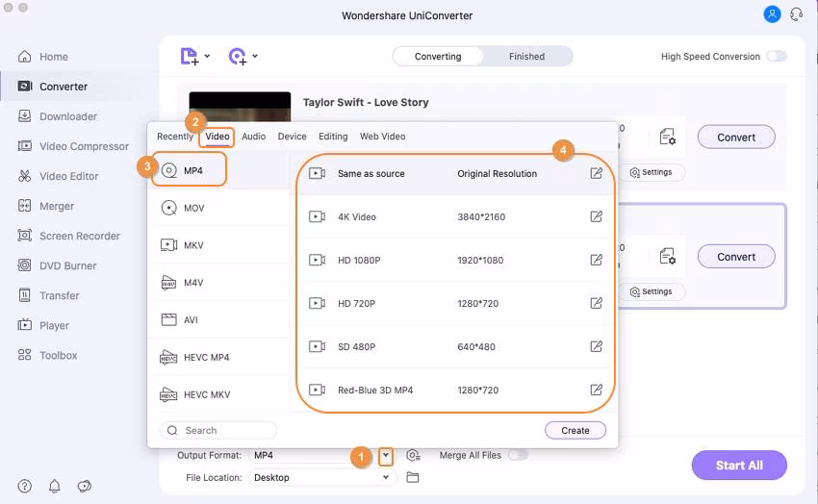Open Screen Recorder
This screenshot has width=818, height=504.
(x=69, y=236)
